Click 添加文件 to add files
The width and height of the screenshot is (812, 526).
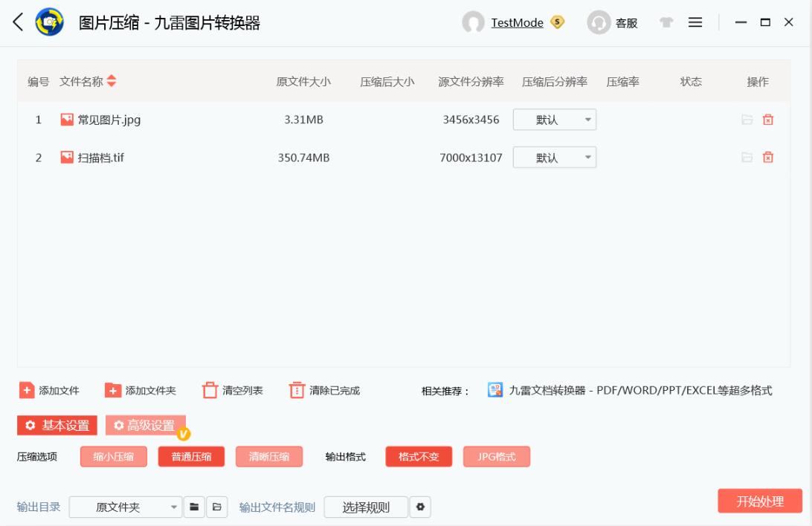[49, 391]
